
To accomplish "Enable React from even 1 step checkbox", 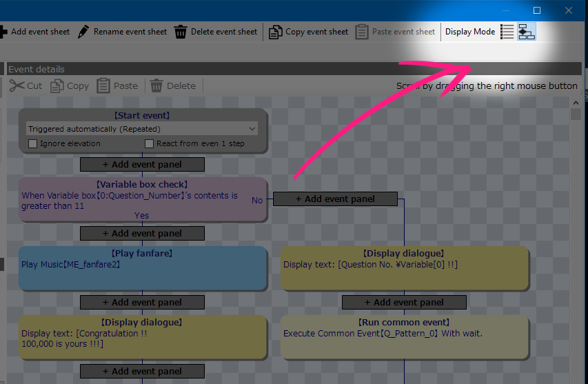I will [x=150, y=143].
